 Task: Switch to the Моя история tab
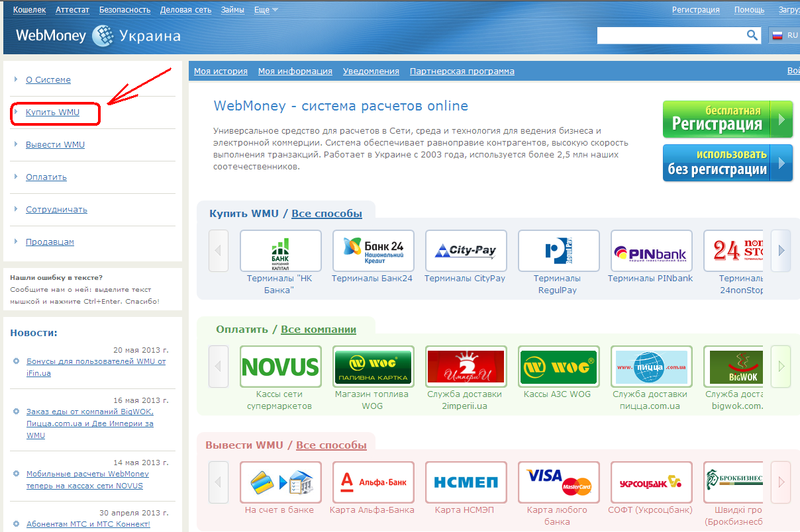click(x=221, y=71)
